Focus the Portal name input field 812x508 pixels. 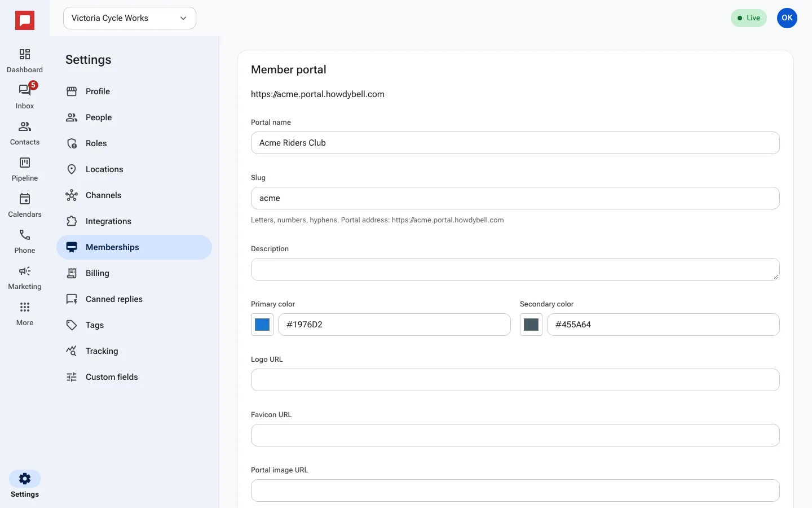click(515, 143)
